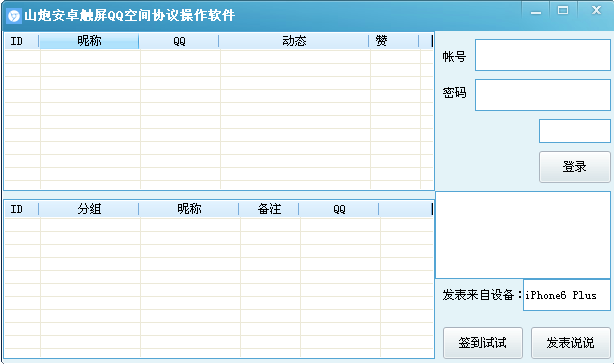Click the small input box above 登录 button
The height and width of the screenshot is (364, 614).
point(575,131)
